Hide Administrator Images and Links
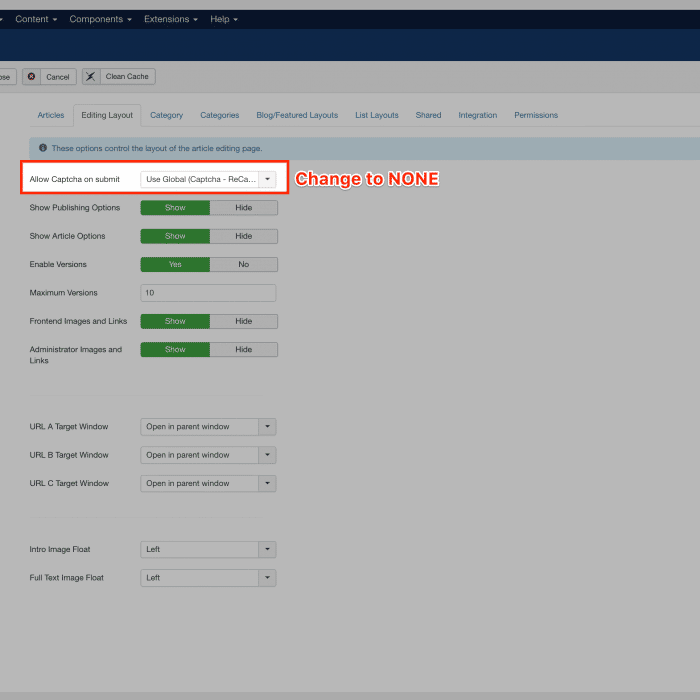The height and width of the screenshot is (700, 700). (243, 350)
